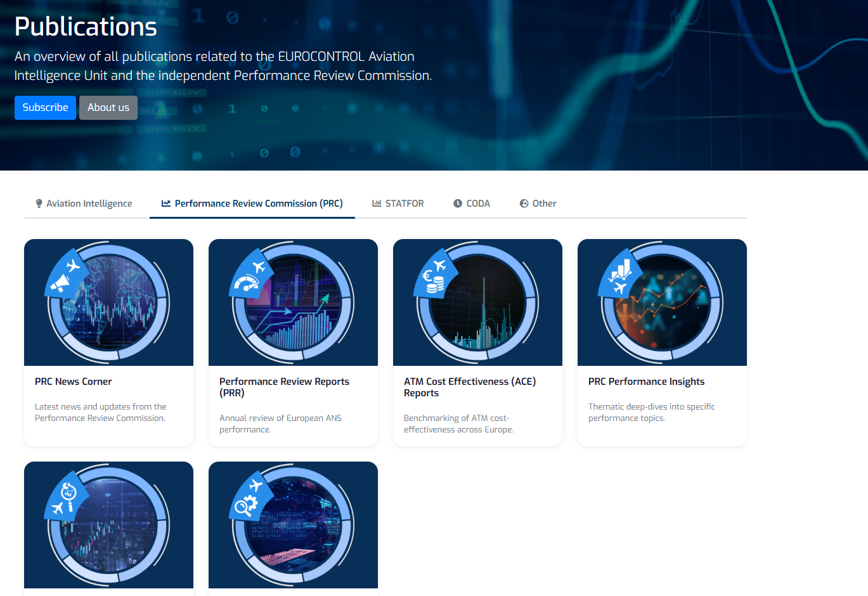Viewport: 868px width, 596px height.
Task: Click the Publications page heading
Action: click(x=86, y=27)
